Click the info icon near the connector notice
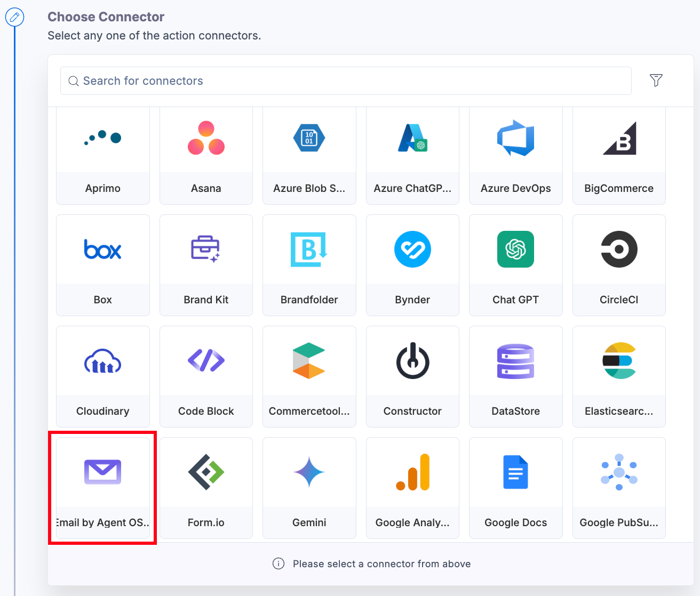Viewport: 700px width, 596px height. coord(279,563)
